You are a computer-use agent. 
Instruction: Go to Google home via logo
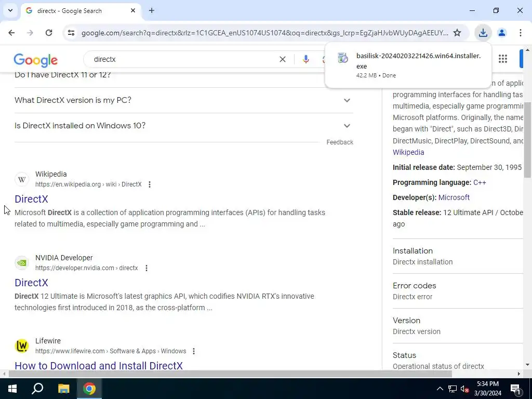tap(36, 60)
